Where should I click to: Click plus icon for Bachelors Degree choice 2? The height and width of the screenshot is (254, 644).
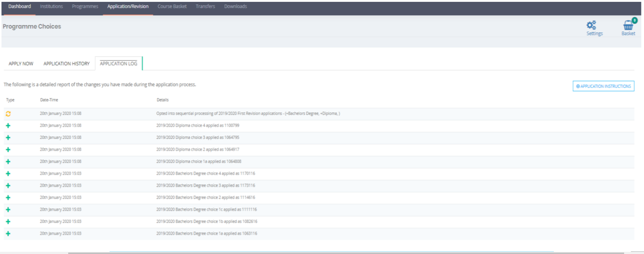tap(8, 198)
